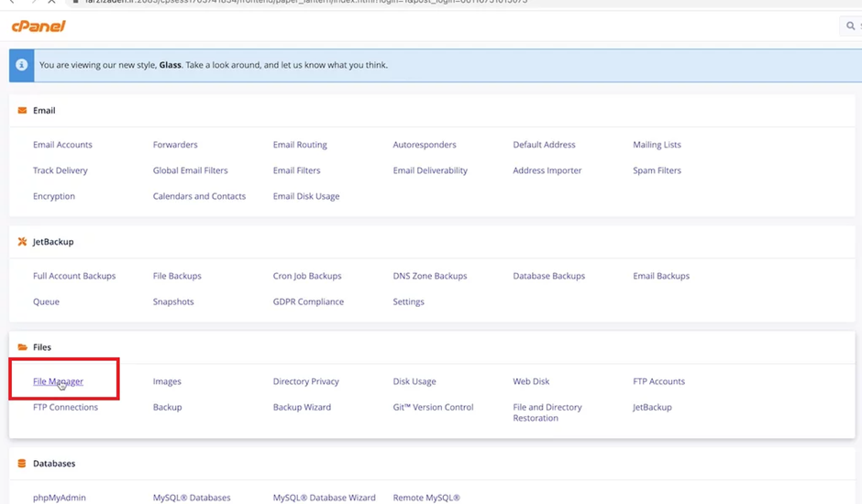
Task: Open Address Importer
Action: pos(547,170)
